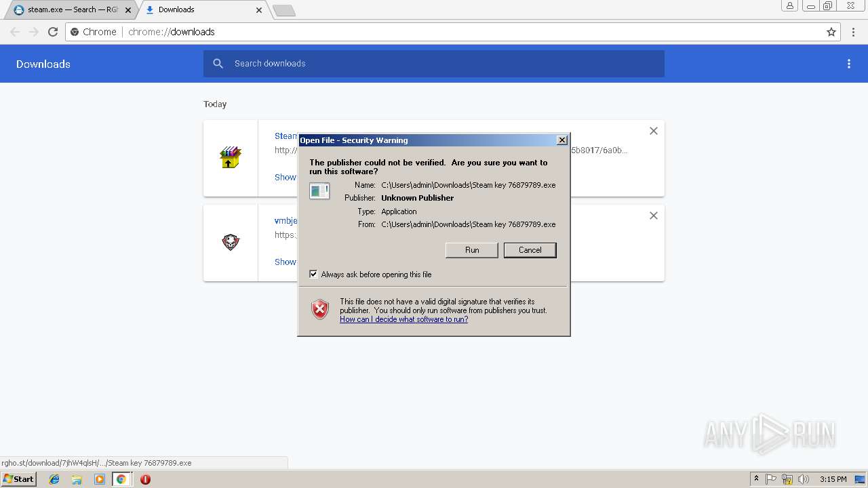Close the Downloads tab
Image resolution: width=868 pixels, height=488 pixels.
click(x=259, y=10)
